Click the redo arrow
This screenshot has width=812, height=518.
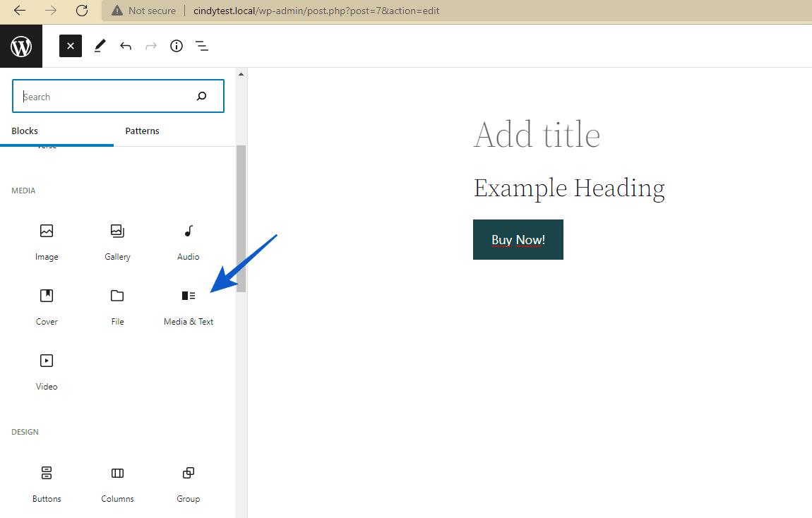pos(150,46)
